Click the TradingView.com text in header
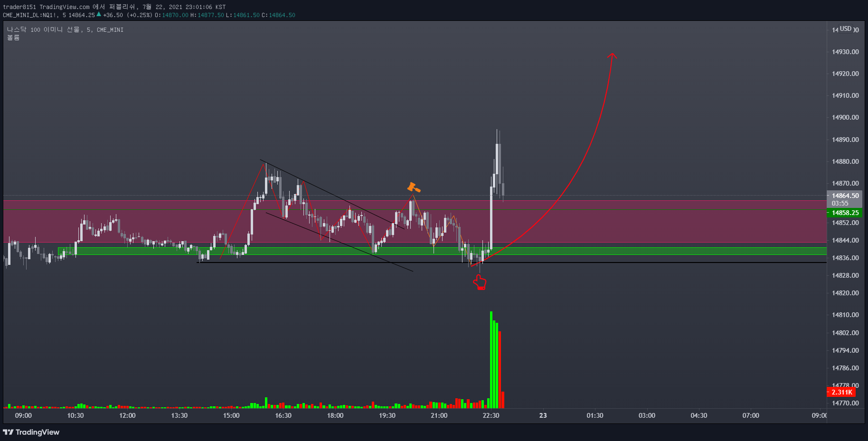 pyautogui.click(x=65, y=7)
